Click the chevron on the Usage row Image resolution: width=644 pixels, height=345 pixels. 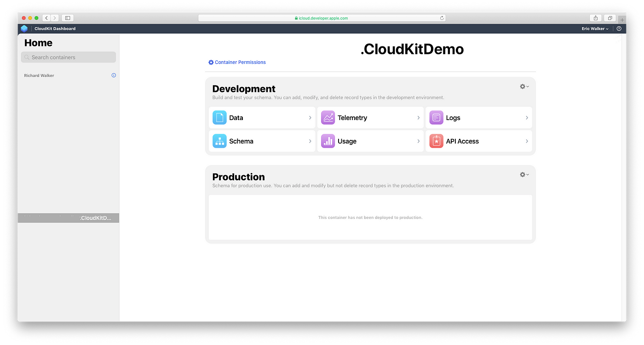click(x=419, y=141)
